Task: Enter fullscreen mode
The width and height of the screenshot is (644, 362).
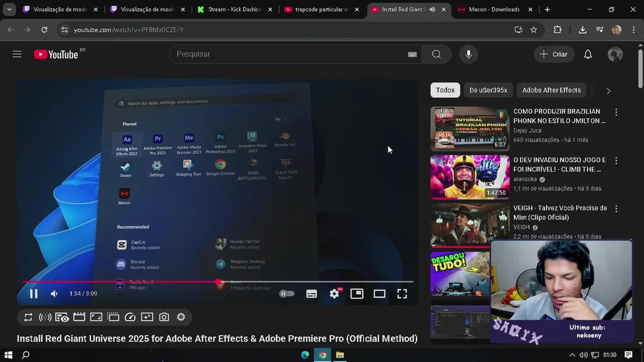Action: (402, 294)
